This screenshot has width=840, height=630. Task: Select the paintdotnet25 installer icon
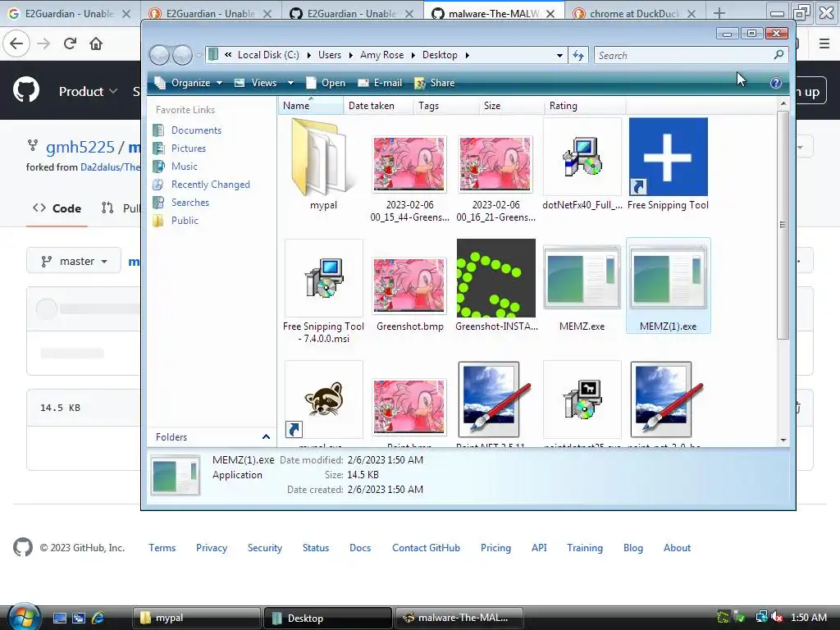coord(582,399)
